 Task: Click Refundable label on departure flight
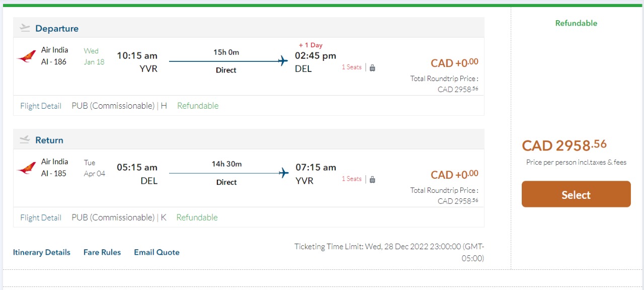(x=198, y=106)
